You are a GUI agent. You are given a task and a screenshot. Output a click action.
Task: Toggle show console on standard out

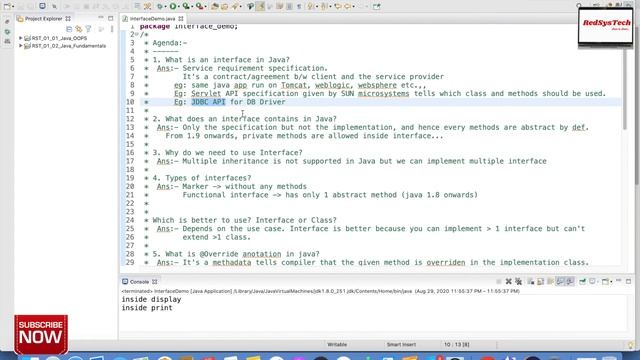tap(560, 282)
